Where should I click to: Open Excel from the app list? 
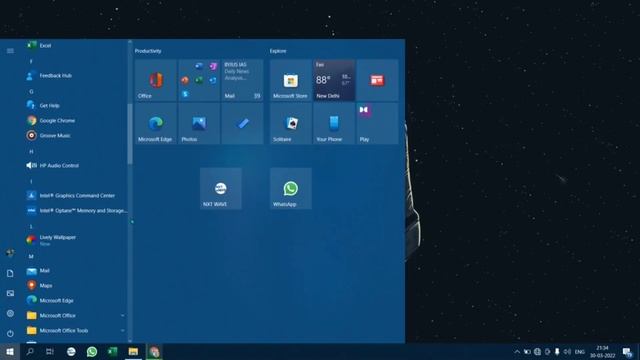click(x=76, y=45)
